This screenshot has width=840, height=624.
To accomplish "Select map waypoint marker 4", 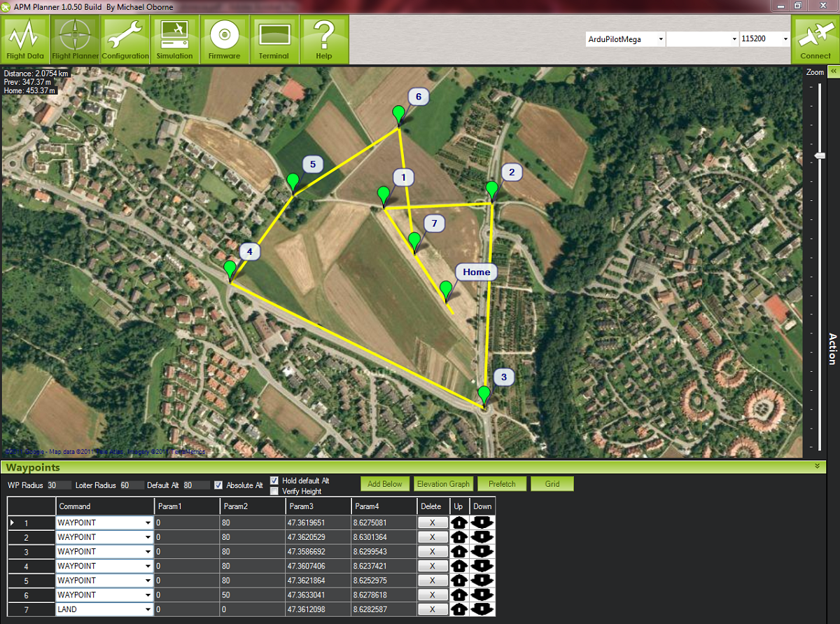I will 230,270.
